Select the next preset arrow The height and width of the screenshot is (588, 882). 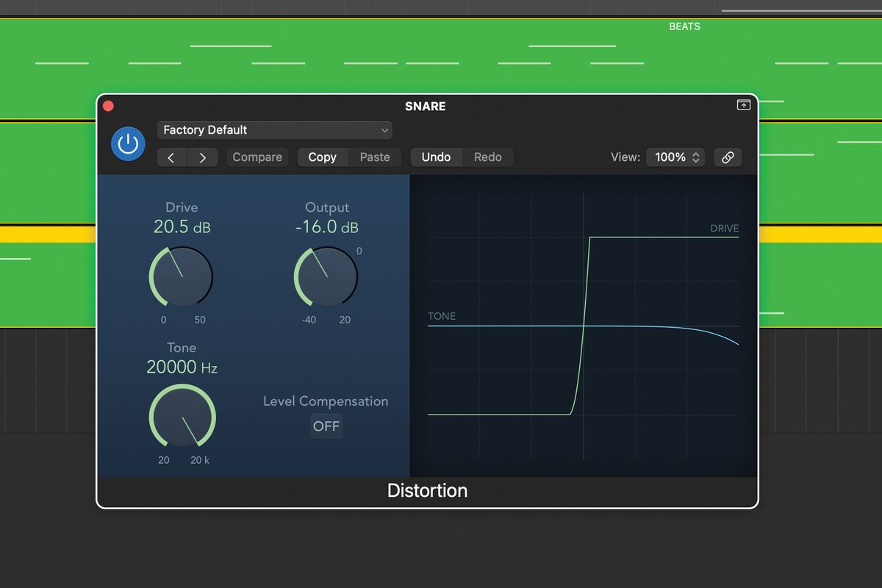click(203, 157)
